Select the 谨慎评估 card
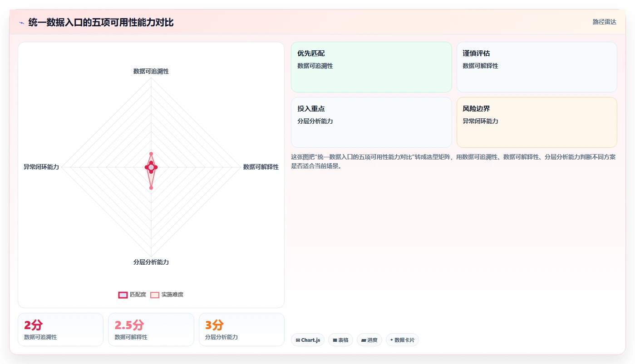635x364 pixels. point(537,67)
